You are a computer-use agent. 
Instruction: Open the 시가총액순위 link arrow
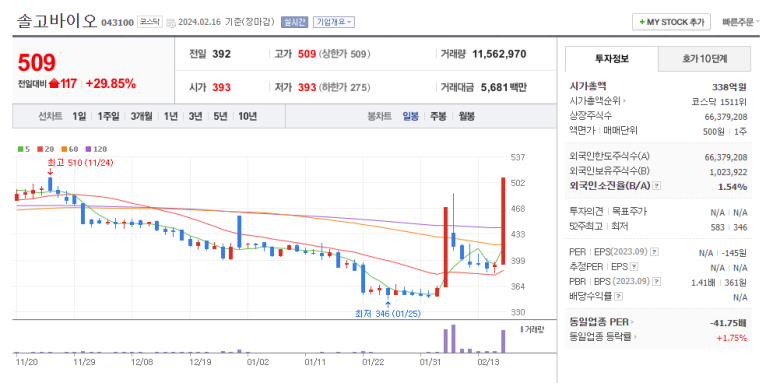(x=625, y=102)
